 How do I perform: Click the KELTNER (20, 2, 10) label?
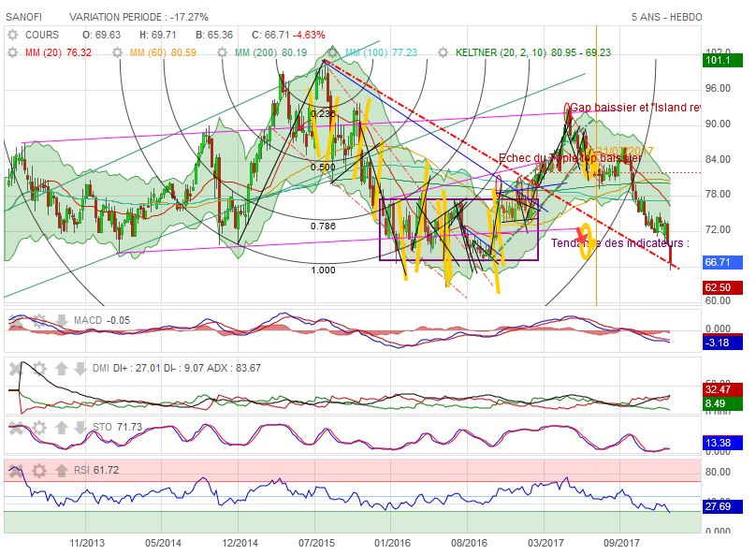click(x=533, y=52)
